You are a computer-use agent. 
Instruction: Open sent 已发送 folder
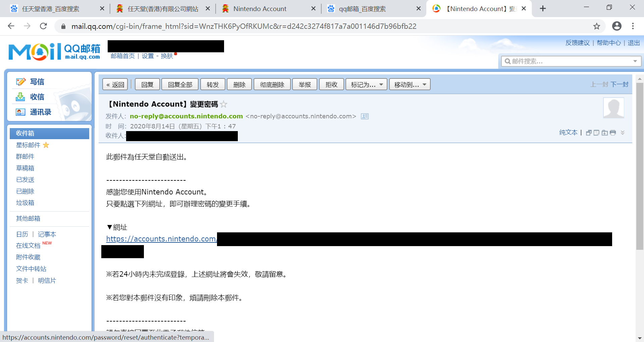[25, 180]
